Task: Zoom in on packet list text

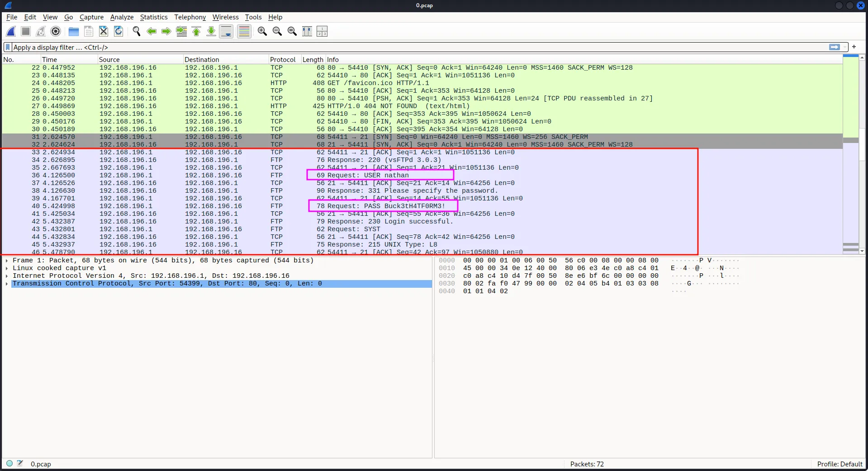Action: coord(262,31)
